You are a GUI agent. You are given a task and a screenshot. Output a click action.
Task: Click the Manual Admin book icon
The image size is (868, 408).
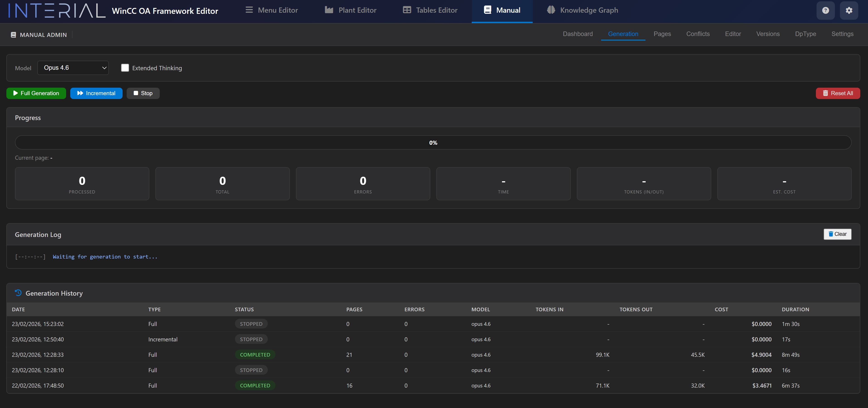pyautogui.click(x=13, y=35)
